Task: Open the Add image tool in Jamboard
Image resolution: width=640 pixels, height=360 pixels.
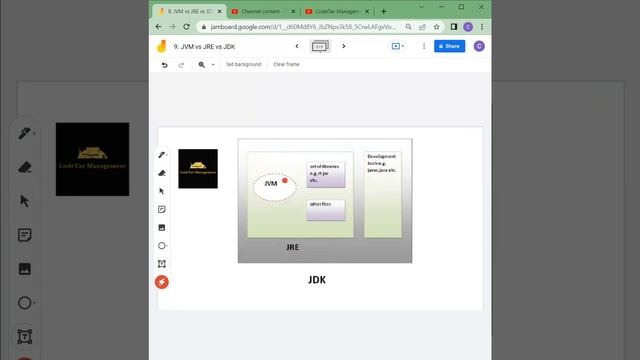Action: pos(162,227)
